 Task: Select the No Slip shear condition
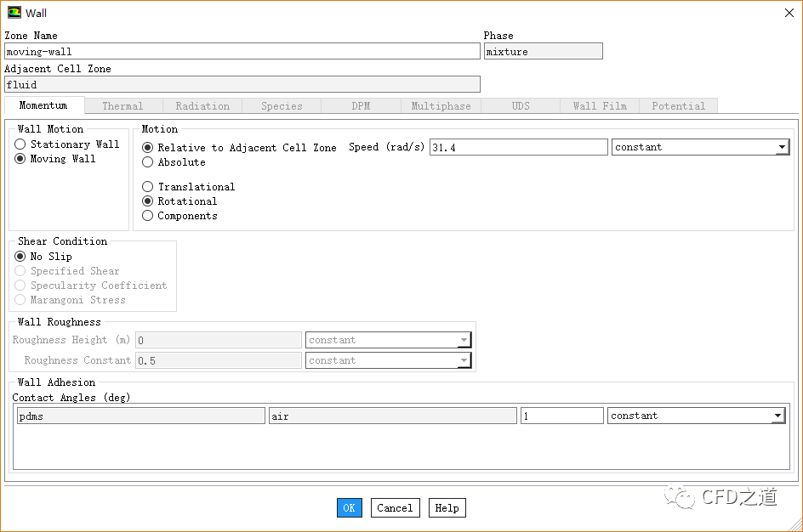click(20, 257)
